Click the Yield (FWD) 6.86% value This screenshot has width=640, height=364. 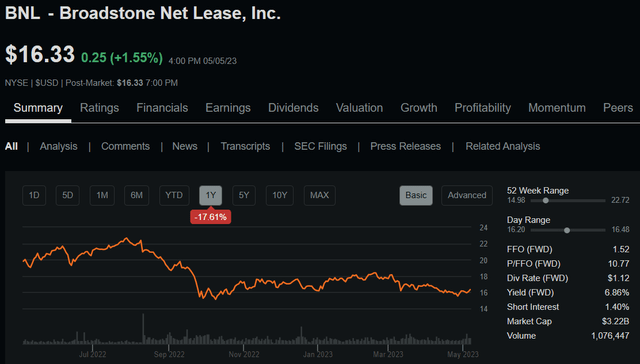(x=617, y=293)
